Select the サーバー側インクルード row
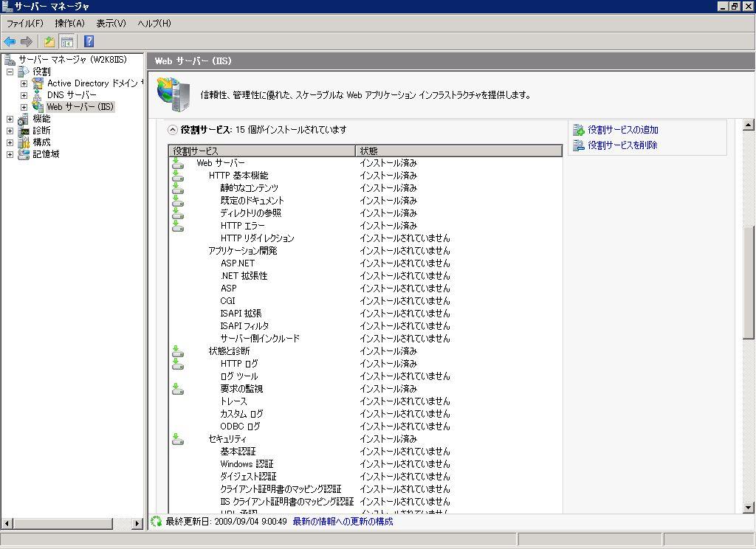The image size is (756, 549). point(365,339)
